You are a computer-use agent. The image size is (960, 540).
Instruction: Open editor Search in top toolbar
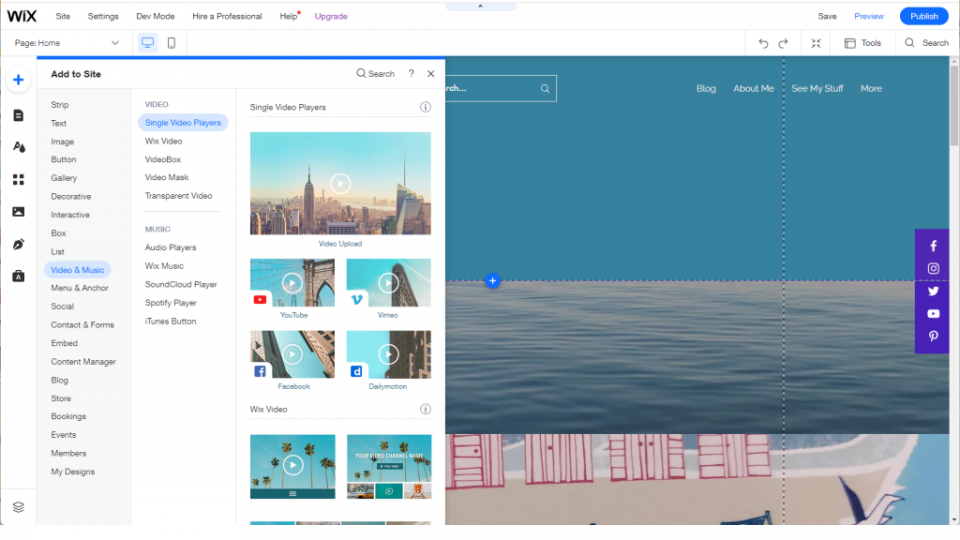coord(926,43)
